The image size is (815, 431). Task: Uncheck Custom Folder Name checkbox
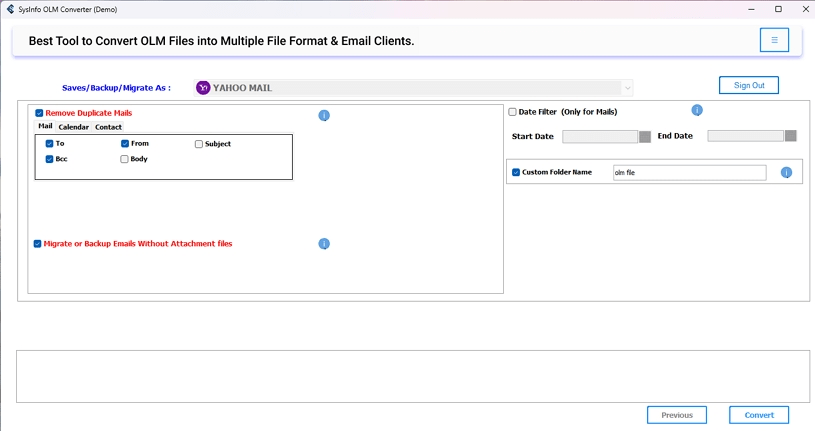[516, 172]
